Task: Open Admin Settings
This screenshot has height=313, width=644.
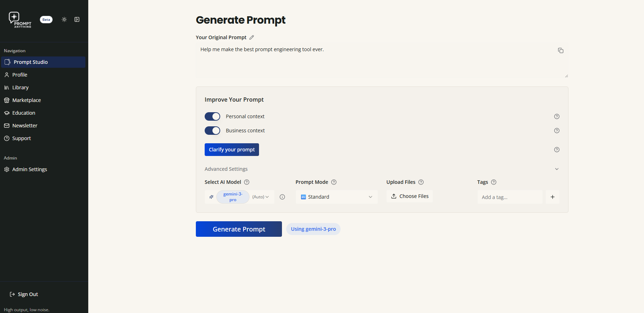Action: click(30, 169)
